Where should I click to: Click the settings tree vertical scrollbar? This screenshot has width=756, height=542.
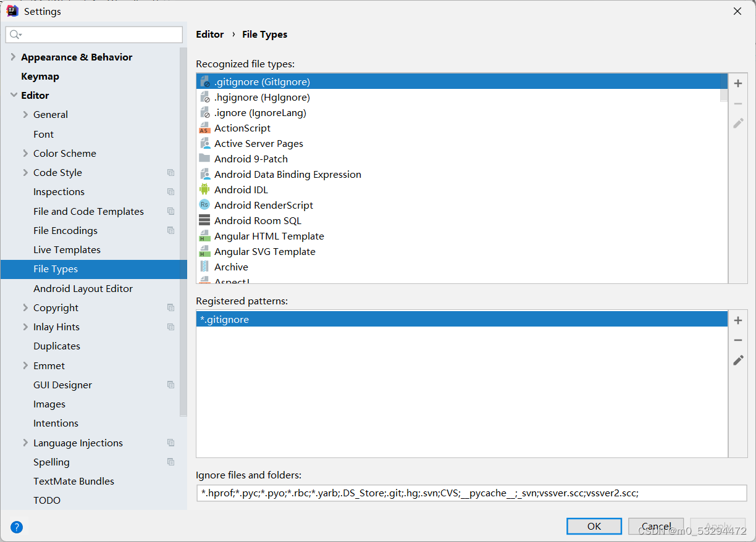(x=183, y=231)
